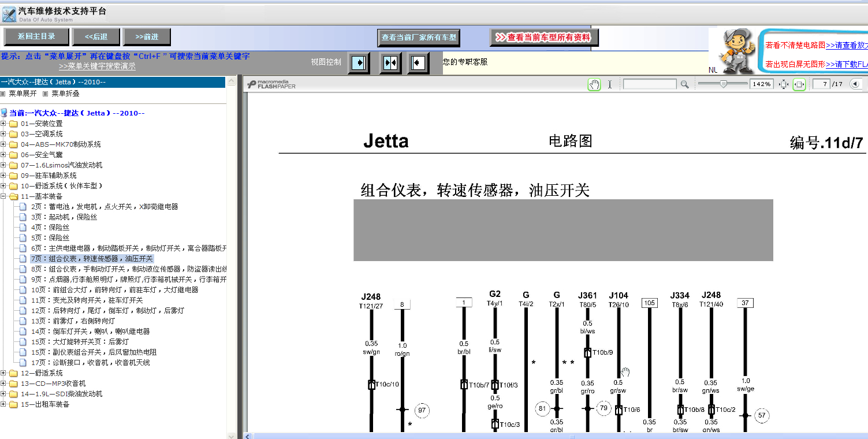Open 17页:诊断接口,收音机 item
Screen dimensions: 868x439
(90, 363)
